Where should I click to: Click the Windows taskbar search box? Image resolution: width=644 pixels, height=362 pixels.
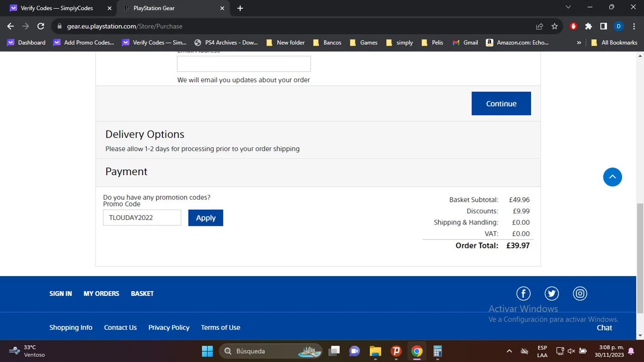click(x=271, y=351)
